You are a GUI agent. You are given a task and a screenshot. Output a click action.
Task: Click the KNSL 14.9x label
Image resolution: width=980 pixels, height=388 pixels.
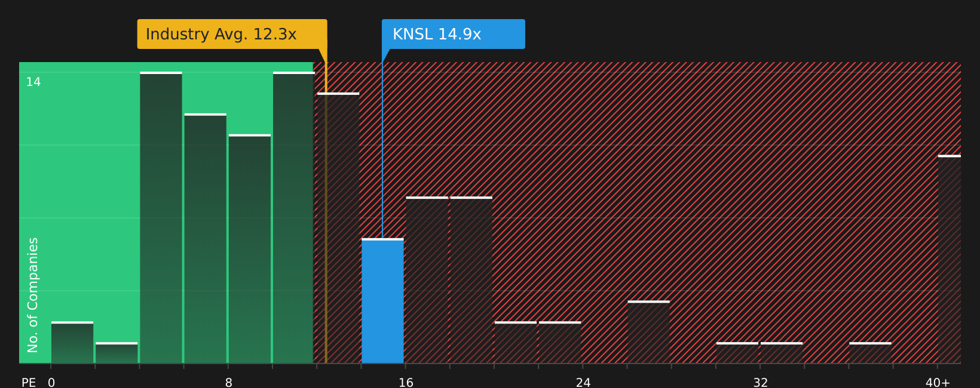click(454, 34)
